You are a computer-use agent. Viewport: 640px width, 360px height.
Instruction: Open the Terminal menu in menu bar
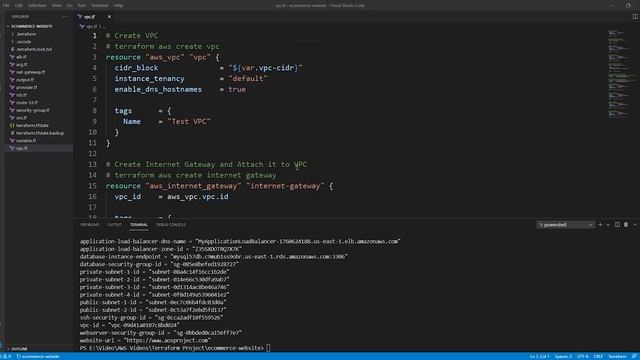click(x=100, y=5)
